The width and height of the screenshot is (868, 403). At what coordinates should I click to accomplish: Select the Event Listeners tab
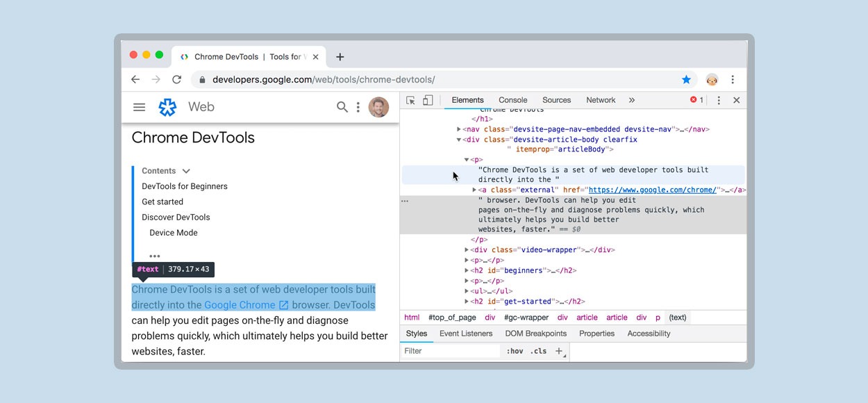coord(466,334)
